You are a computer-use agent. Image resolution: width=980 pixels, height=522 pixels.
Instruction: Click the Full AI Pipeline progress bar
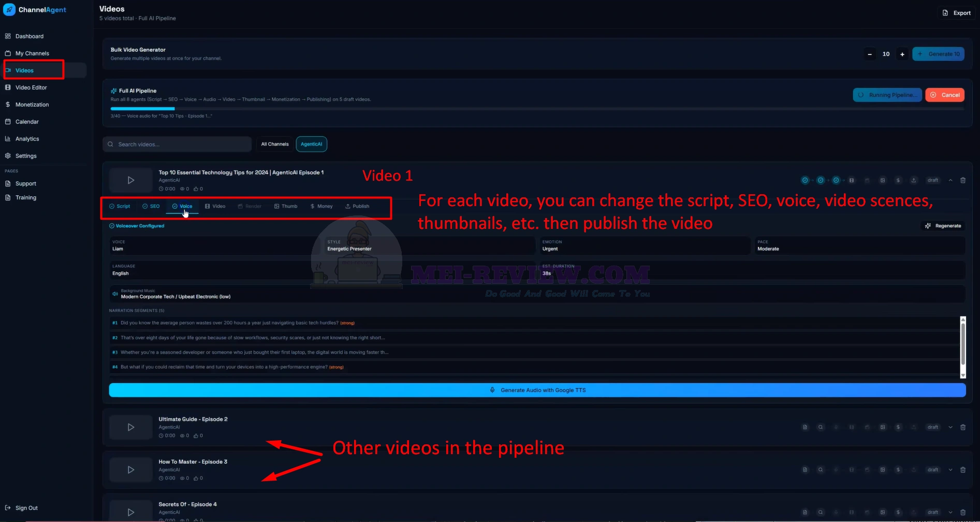[x=537, y=108]
